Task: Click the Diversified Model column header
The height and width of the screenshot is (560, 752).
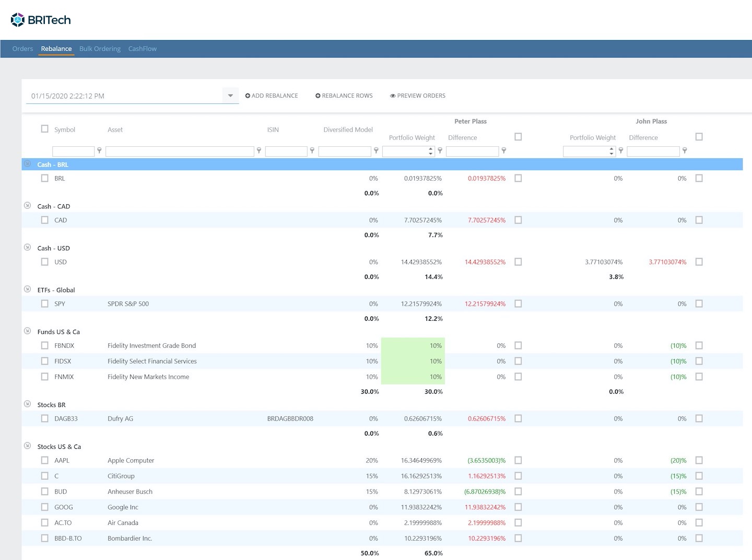Action: click(x=348, y=130)
